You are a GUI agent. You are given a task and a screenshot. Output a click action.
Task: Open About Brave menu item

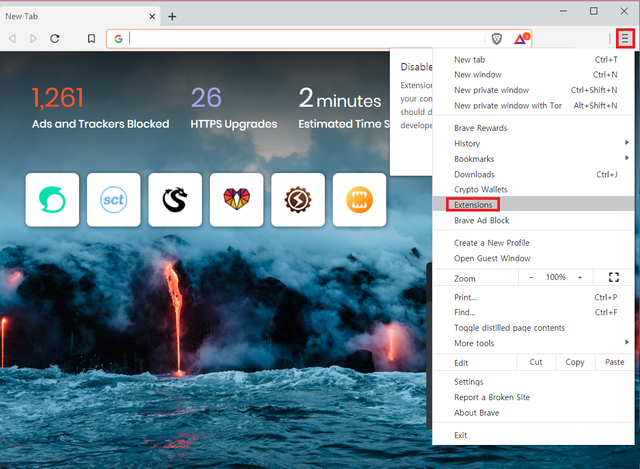[533, 413]
